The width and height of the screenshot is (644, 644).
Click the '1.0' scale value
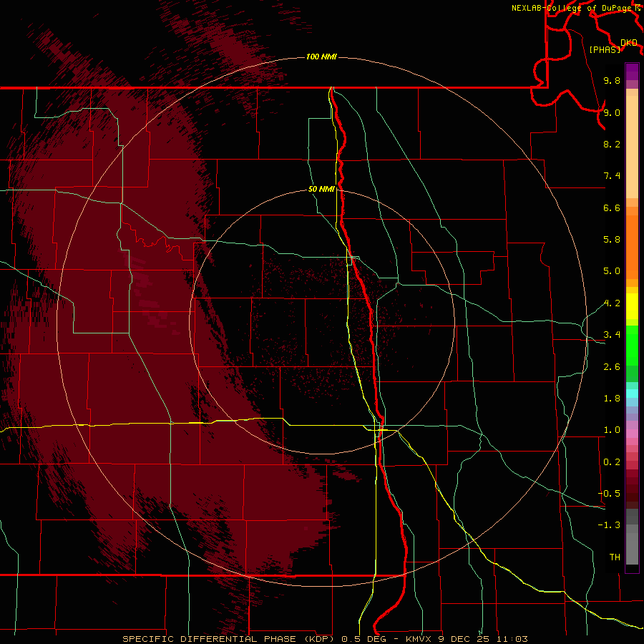pyautogui.click(x=612, y=430)
